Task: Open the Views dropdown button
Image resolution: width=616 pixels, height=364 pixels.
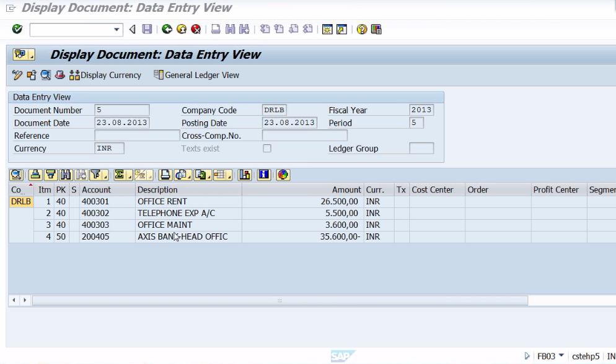Action: (x=182, y=175)
